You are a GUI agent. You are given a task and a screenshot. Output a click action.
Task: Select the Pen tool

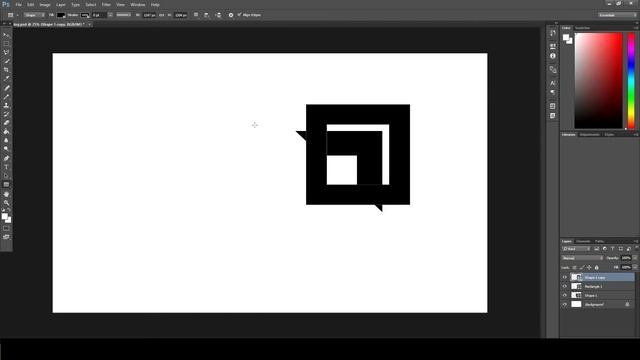(x=6, y=158)
